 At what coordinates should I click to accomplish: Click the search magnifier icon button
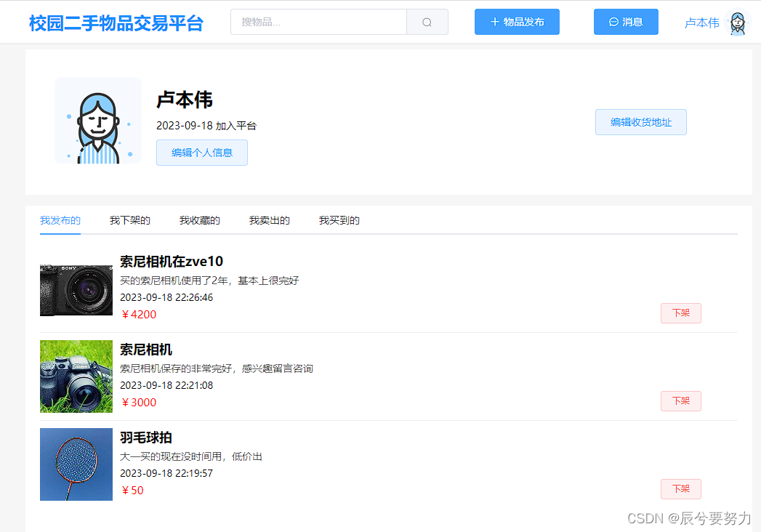(427, 22)
